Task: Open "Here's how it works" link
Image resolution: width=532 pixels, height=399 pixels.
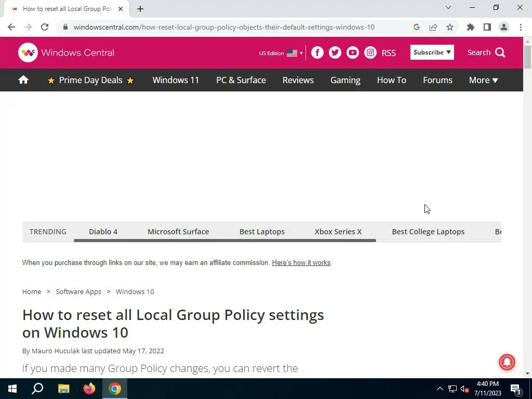Action: click(301, 262)
